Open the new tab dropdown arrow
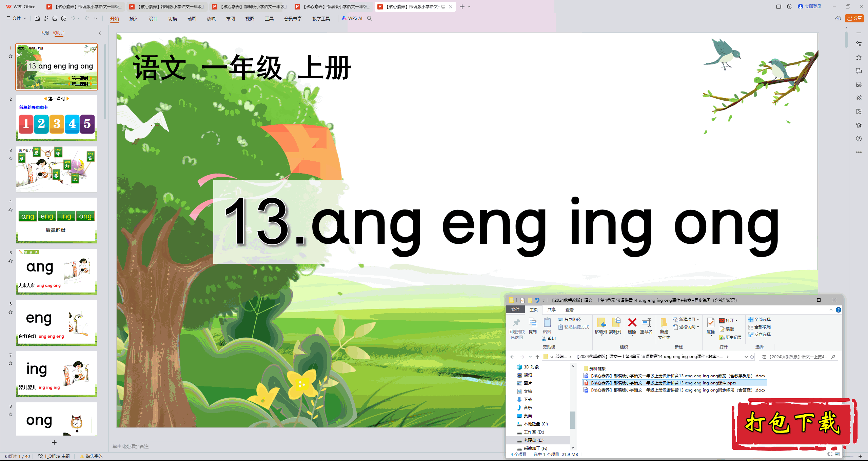Screen dimensions: 868x461 pyautogui.click(x=469, y=7)
